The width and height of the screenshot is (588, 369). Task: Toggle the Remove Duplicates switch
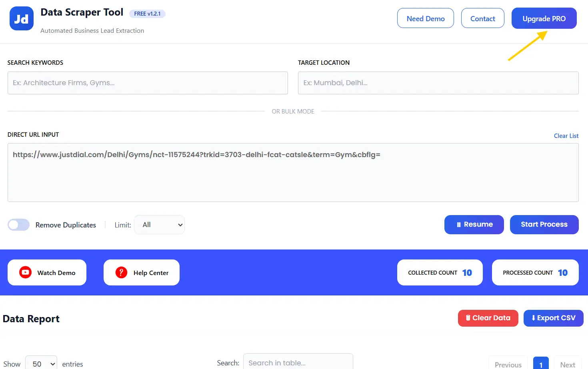point(19,225)
